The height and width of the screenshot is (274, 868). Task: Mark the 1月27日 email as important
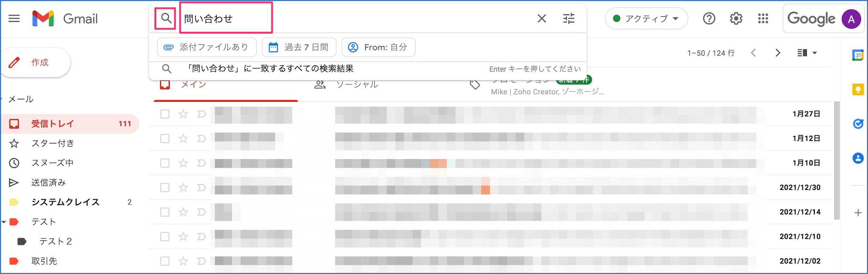pyautogui.click(x=201, y=114)
